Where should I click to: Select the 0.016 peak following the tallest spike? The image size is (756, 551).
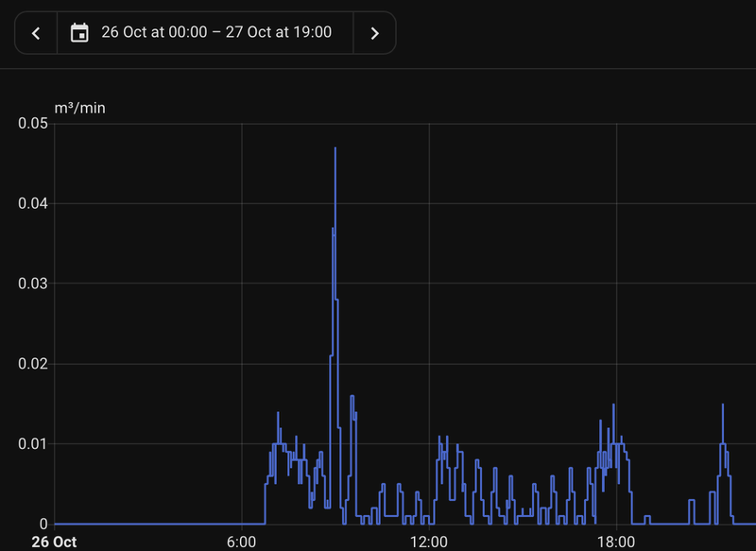pyautogui.click(x=352, y=396)
